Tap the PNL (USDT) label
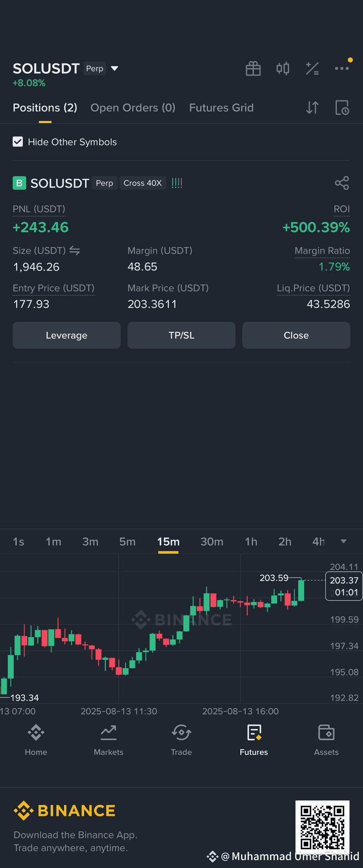The height and width of the screenshot is (868, 363). pyautogui.click(x=39, y=209)
